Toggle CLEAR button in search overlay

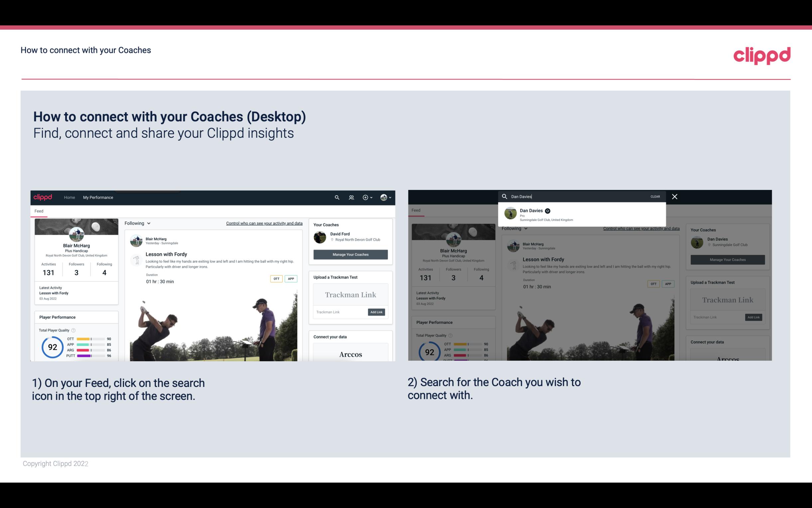[x=655, y=197]
